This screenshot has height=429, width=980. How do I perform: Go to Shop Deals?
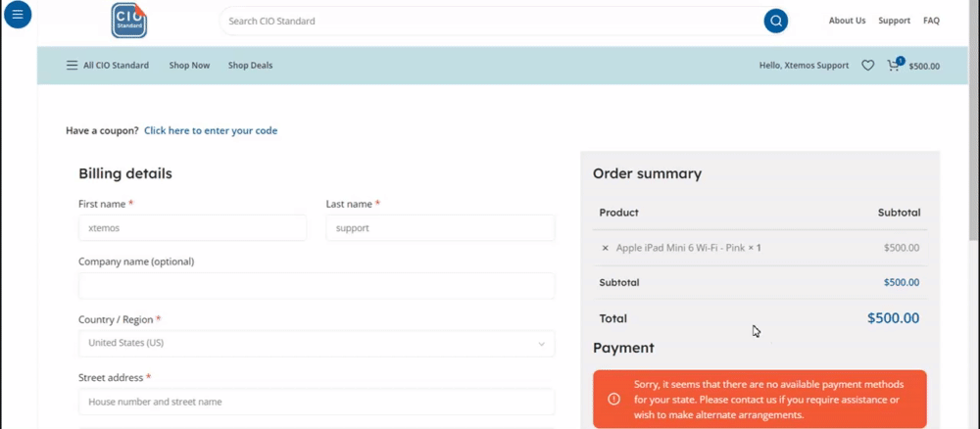[250, 66]
